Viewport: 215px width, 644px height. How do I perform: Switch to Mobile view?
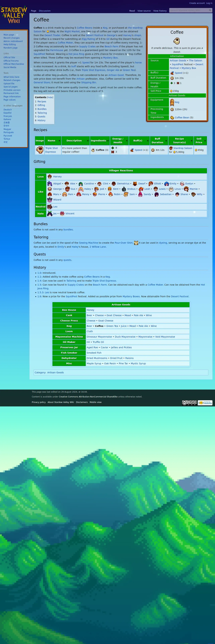coord(96,402)
